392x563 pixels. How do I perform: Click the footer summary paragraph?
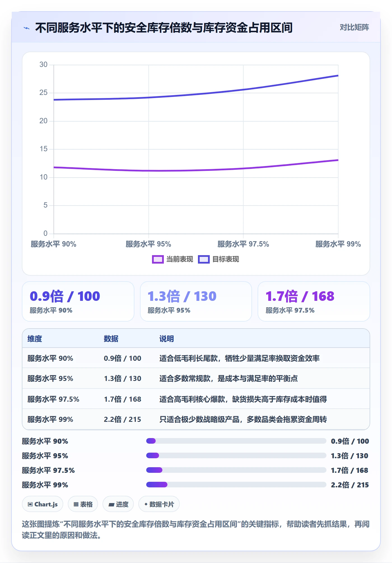196,530
